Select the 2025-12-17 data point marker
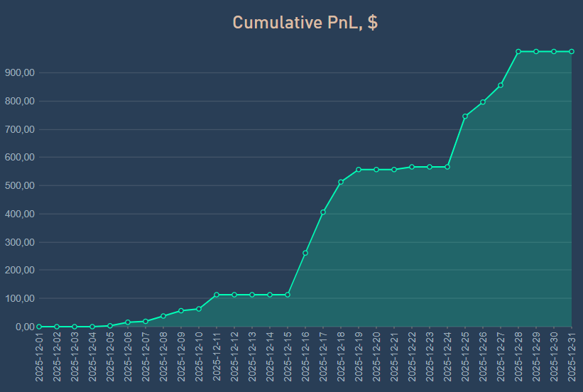Image resolution: width=583 pixels, height=392 pixels. click(323, 212)
